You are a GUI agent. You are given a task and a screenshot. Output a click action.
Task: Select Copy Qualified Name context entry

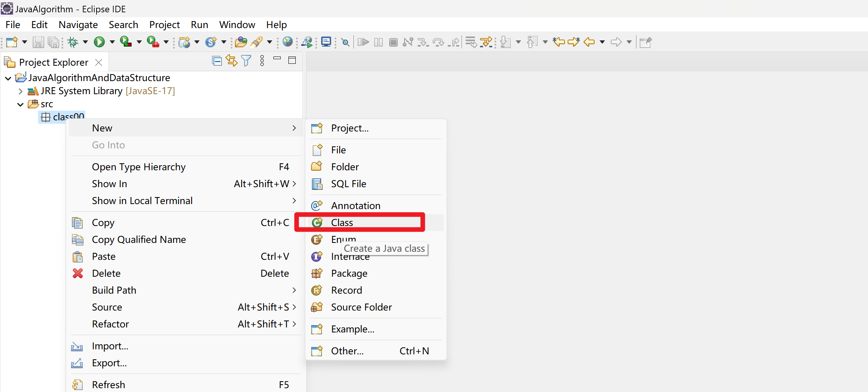(185, 239)
